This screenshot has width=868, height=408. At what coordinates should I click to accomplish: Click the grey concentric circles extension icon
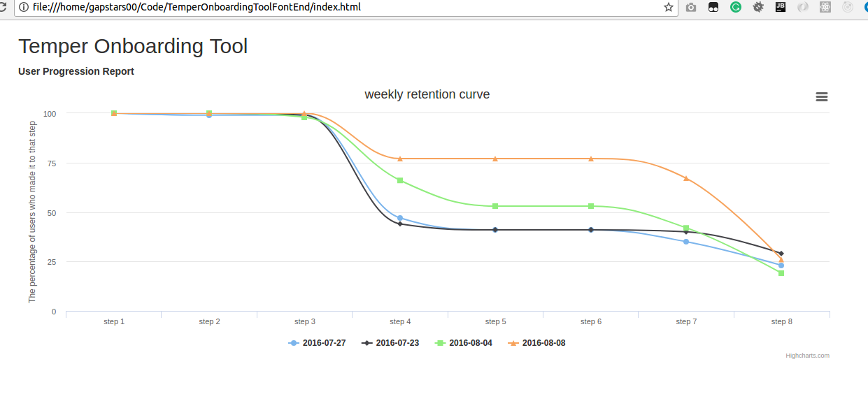click(x=848, y=8)
